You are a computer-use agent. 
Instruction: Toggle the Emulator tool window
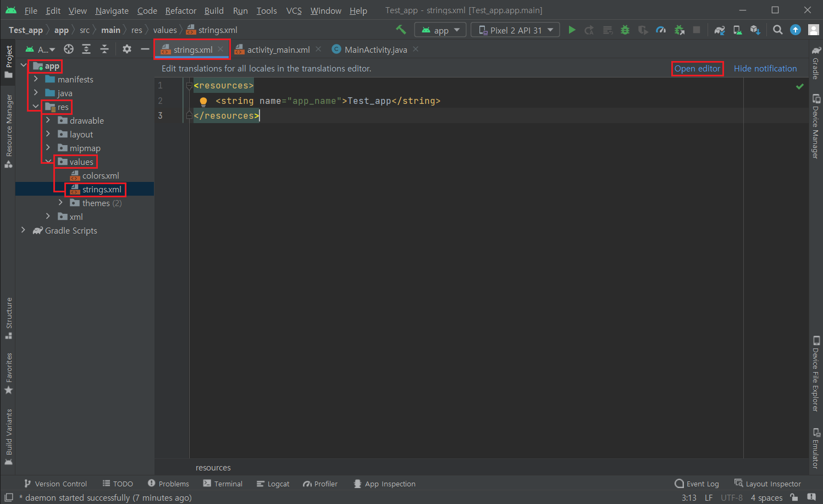pyautogui.click(x=816, y=447)
